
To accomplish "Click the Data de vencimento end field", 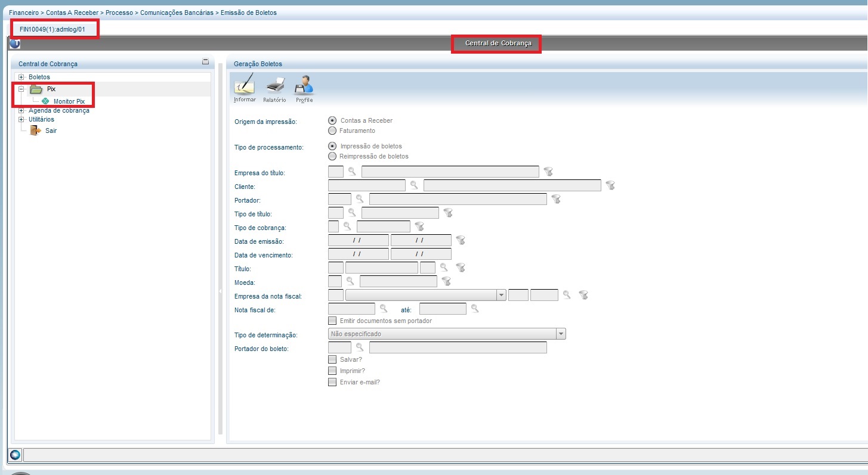I will pos(421,254).
